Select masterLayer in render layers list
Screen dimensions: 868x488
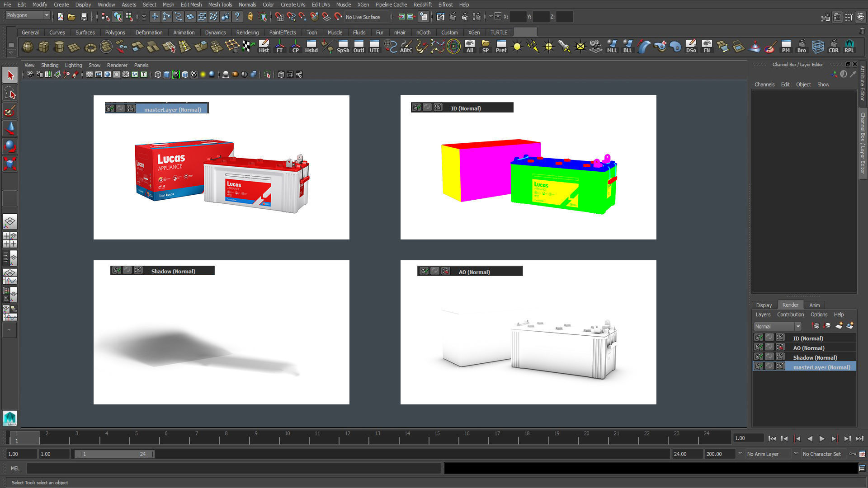821,367
